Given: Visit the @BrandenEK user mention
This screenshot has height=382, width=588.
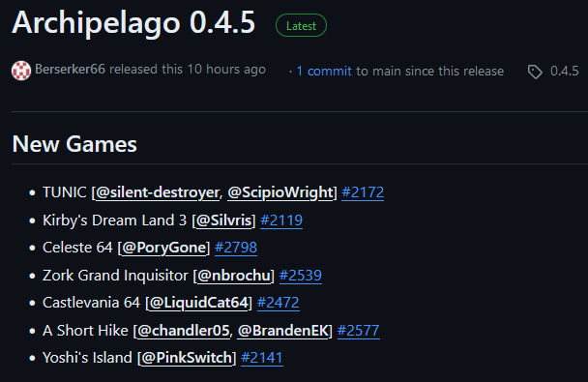Looking at the screenshot, I should (x=283, y=331).
